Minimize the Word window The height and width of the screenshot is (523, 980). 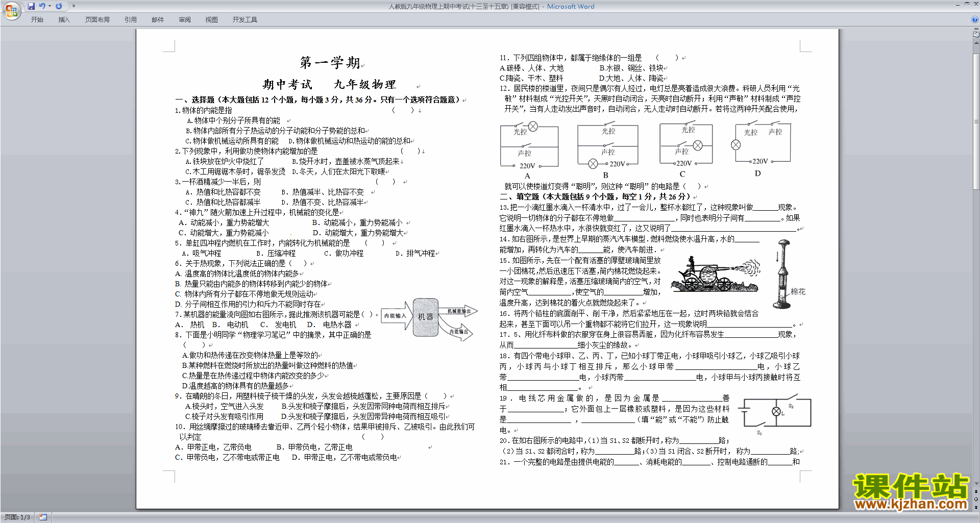(x=958, y=5)
